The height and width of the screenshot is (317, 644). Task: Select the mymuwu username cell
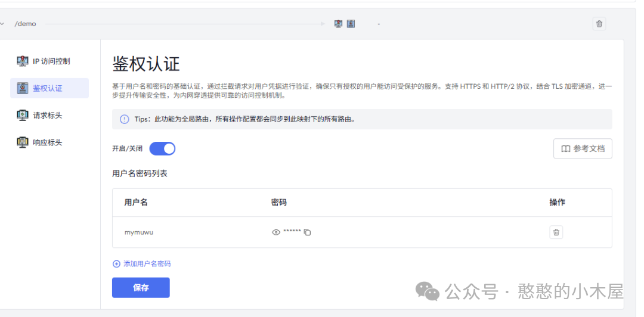coord(139,232)
